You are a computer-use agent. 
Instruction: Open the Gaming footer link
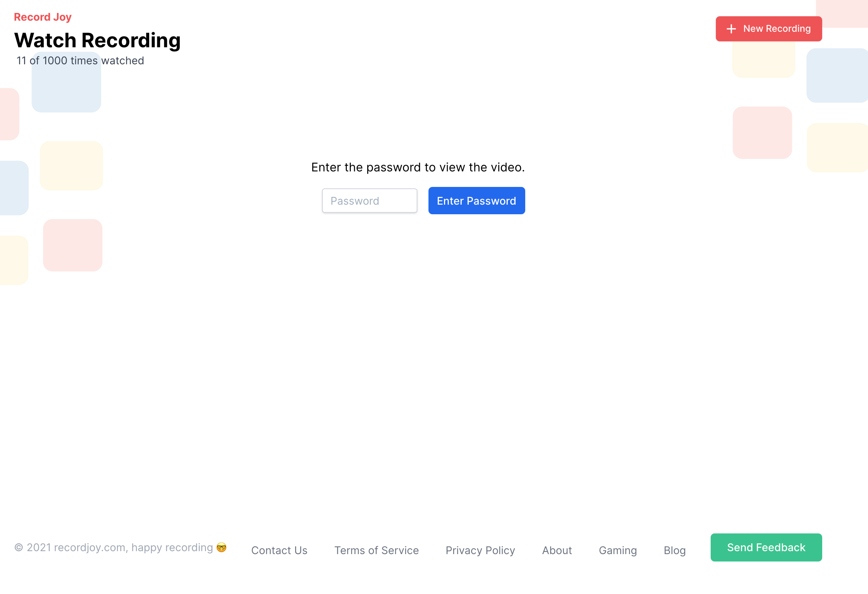(618, 550)
